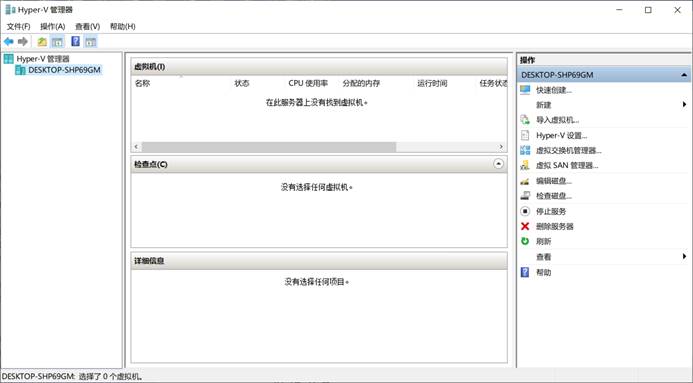Click the horizontal scrollbar right arrow
This screenshot has width=693, height=383.
click(501, 147)
